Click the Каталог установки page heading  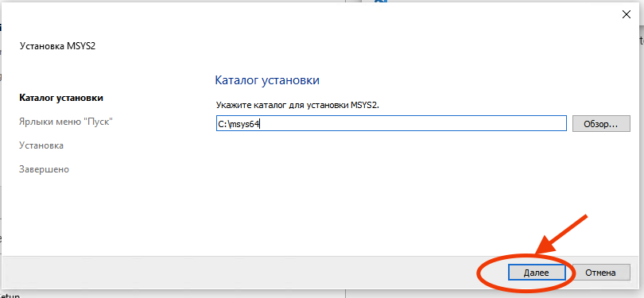[267, 80]
